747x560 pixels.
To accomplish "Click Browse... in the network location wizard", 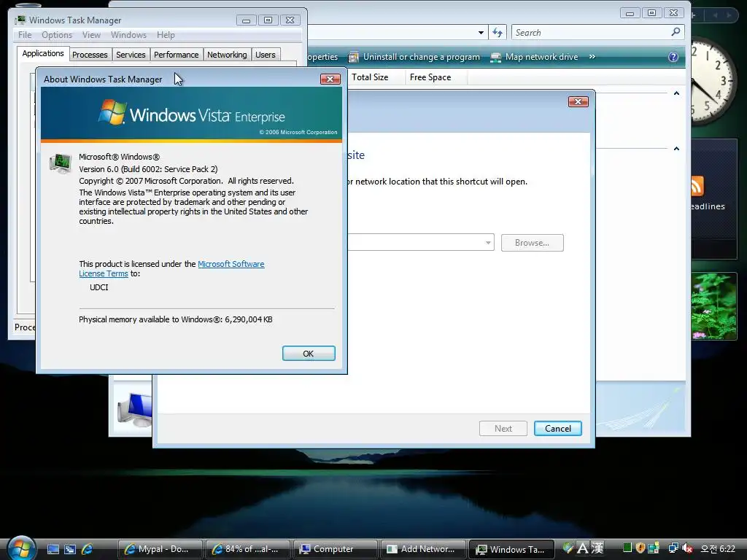I will (x=532, y=243).
